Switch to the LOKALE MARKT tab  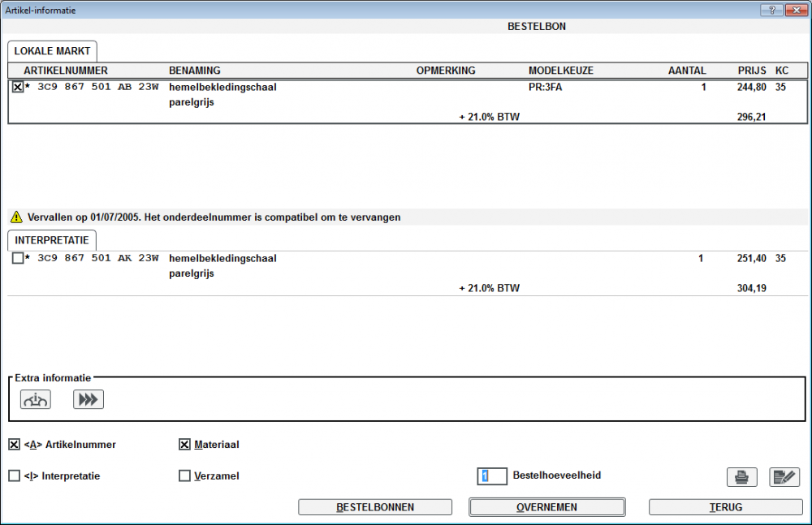[53, 51]
